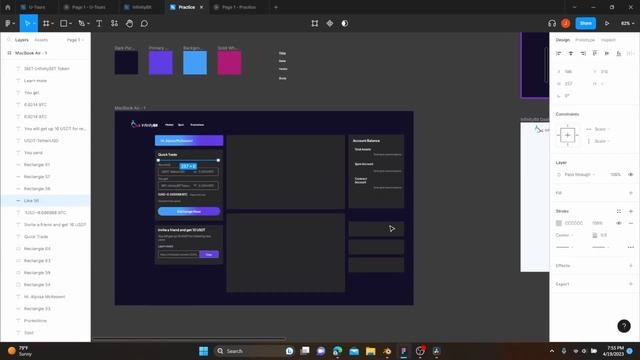Image resolution: width=640 pixels, height=360 pixels.
Task: Click the crop/edit object icon in toolbar
Action: tap(315, 24)
